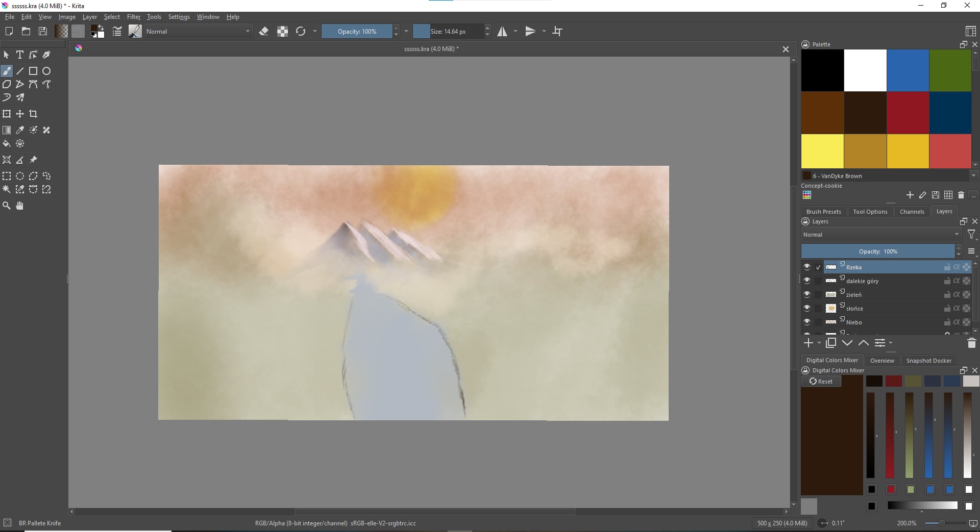Select the Zoom magnifier tool

[x=7, y=206]
